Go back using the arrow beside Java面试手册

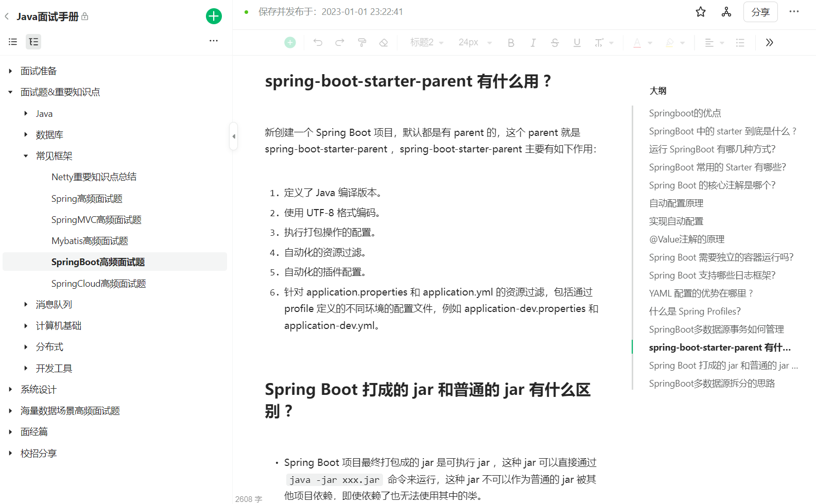click(7, 16)
